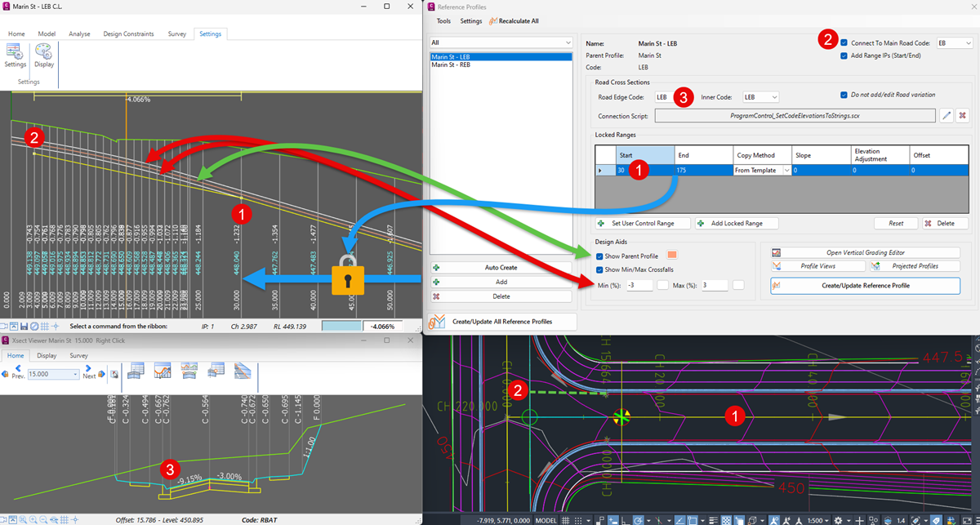This screenshot has height=525, width=980.
Task: Toggle lineweight icon in AutoCAD status bar
Action: coord(713,518)
